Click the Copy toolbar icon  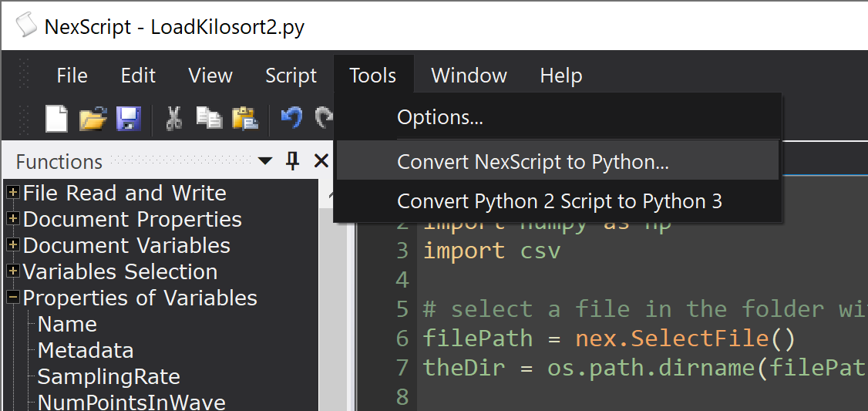coord(210,118)
